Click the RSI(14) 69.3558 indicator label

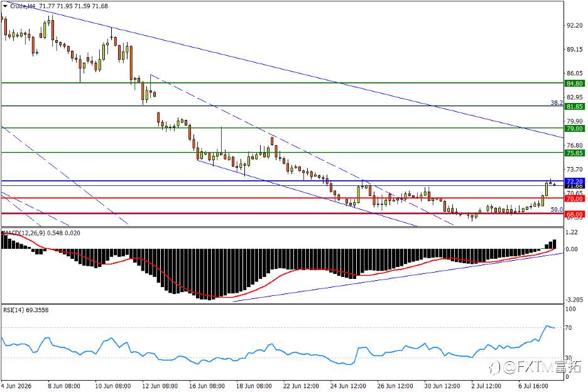click(26, 310)
